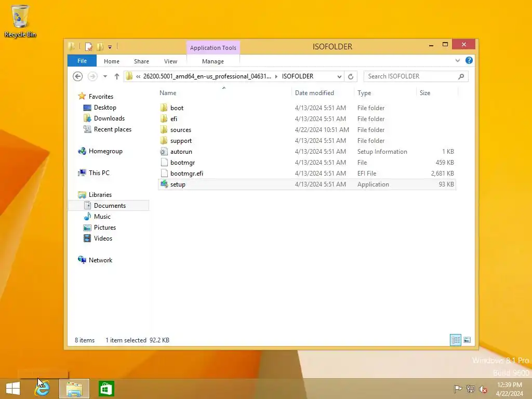The image size is (532, 399).
Task: Sort by Date modified column header
Action: (x=314, y=93)
